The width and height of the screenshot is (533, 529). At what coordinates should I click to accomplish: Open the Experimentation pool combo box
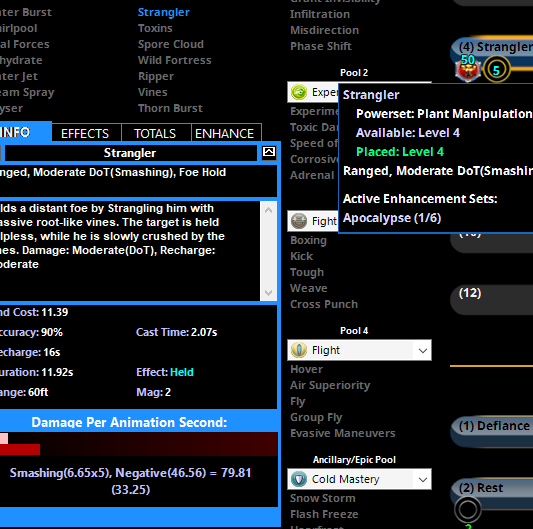[x=313, y=92]
